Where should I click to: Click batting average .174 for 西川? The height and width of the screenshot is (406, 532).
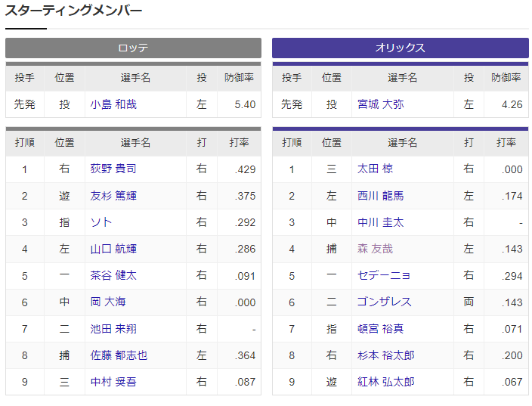[512, 197]
